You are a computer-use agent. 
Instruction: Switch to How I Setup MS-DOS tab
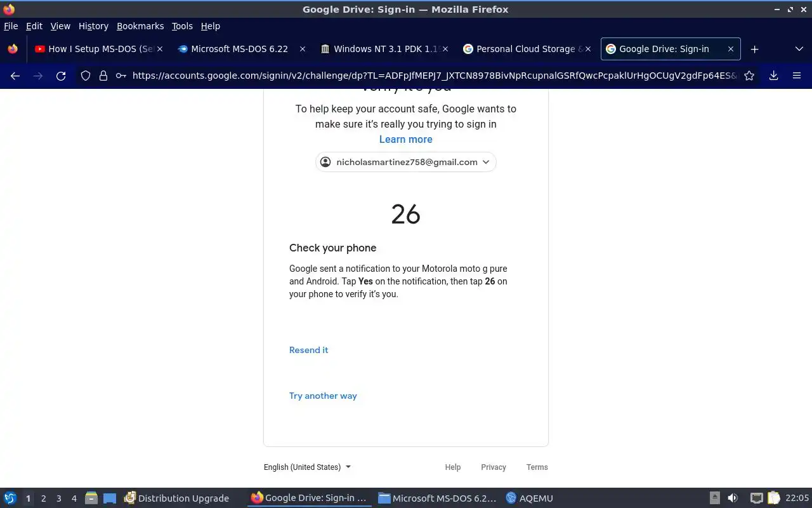(x=98, y=49)
